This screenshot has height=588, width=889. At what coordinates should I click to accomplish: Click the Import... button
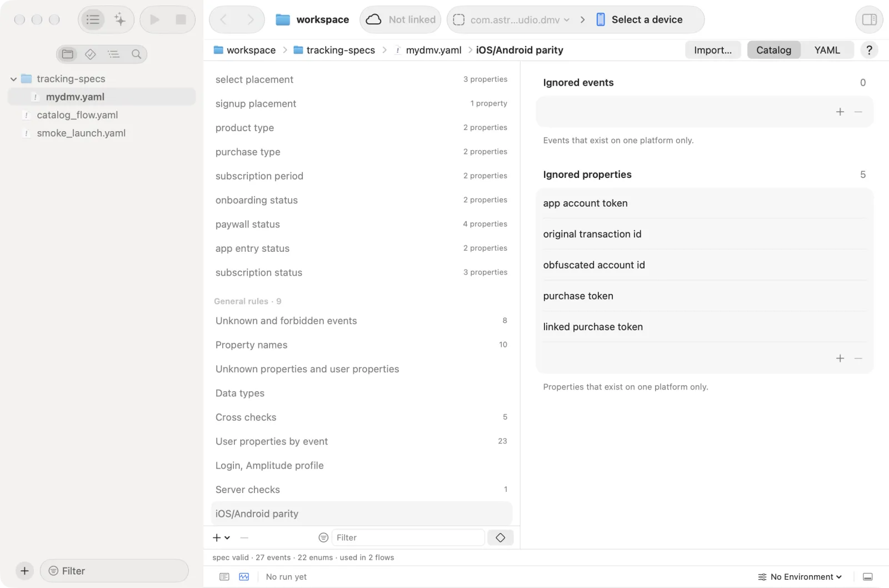pyautogui.click(x=713, y=50)
